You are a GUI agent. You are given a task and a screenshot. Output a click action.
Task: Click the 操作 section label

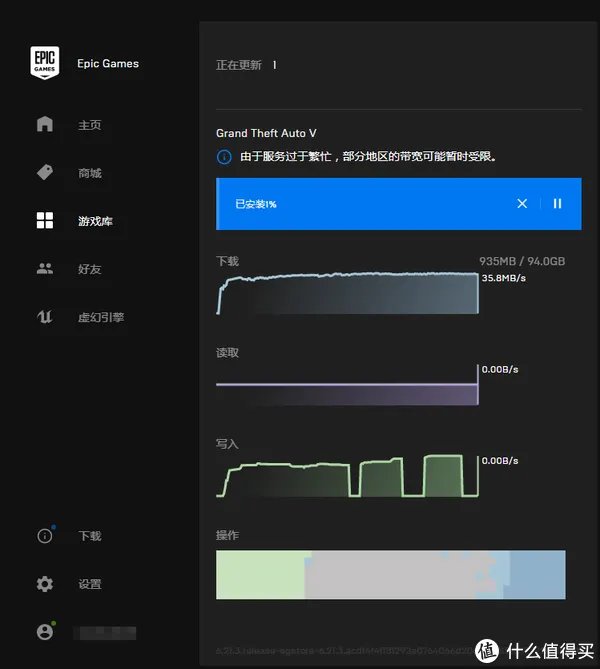tap(227, 535)
